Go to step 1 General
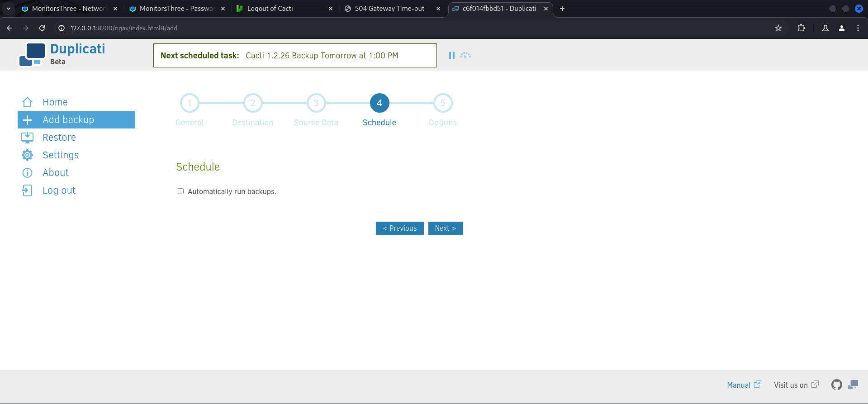The image size is (868, 404). click(x=190, y=103)
